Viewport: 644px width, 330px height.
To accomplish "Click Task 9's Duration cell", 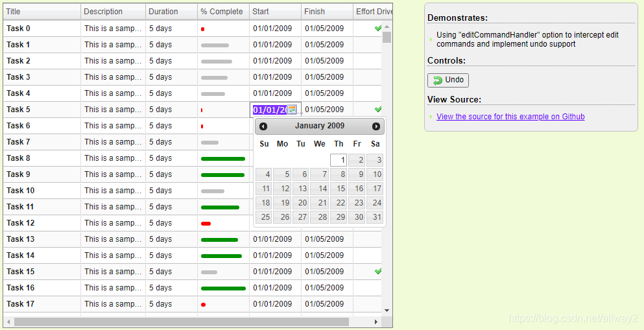I will (171, 174).
